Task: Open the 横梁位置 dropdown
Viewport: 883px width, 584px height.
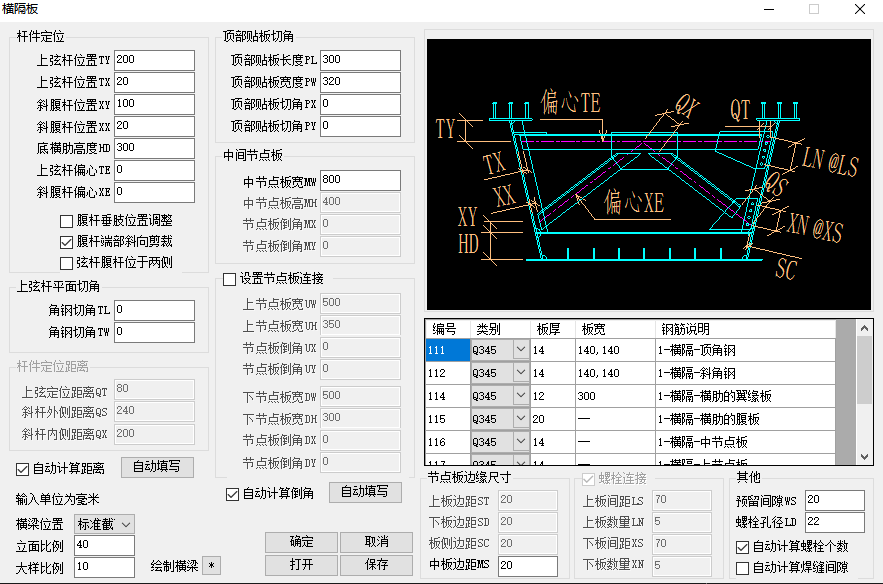Action: pos(104,524)
